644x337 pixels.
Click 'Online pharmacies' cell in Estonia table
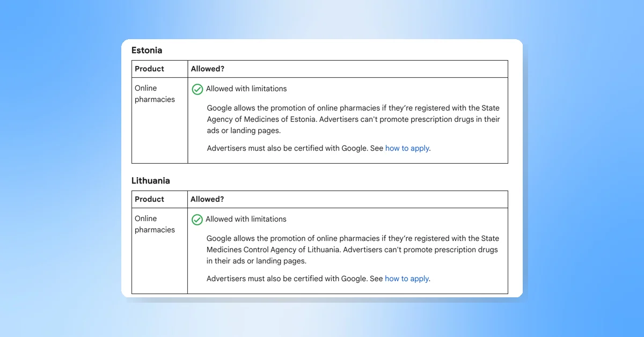155,93
